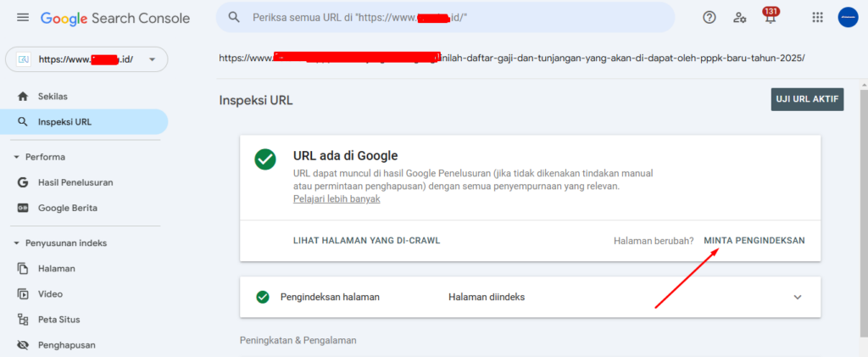Click the inspected URL text
The image size is (868, 357).
(x=512, y=58)
